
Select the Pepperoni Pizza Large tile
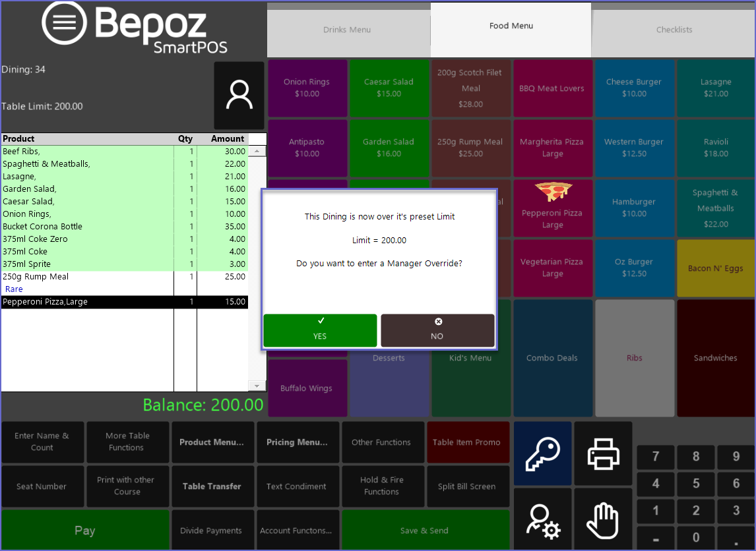coord(552,208)
